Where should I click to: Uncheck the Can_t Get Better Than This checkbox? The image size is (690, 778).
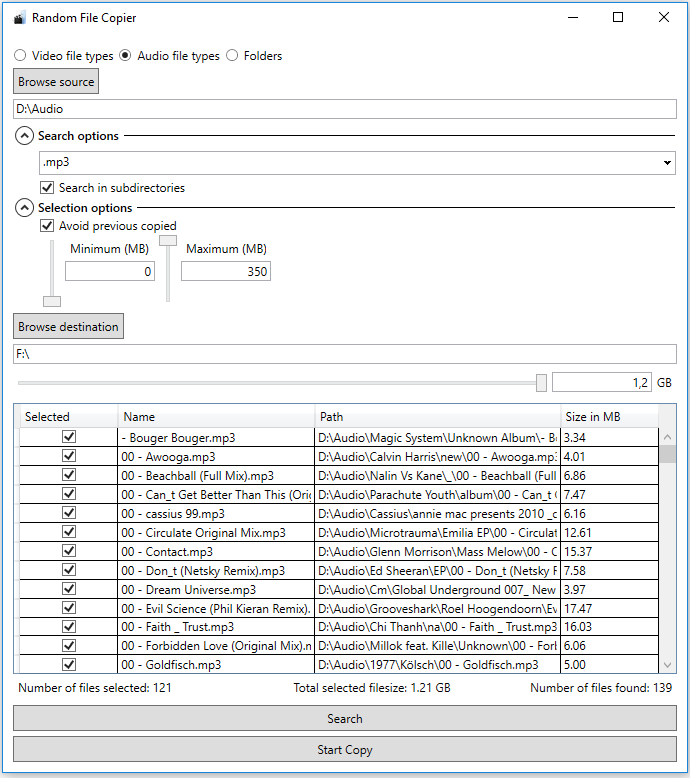coord(69,494)
